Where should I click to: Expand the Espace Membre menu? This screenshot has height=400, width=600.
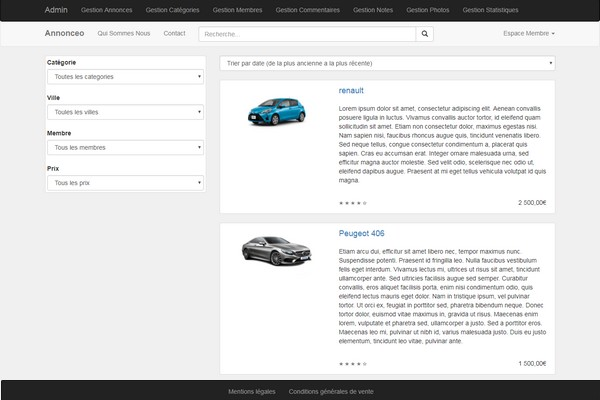(528, 34)
